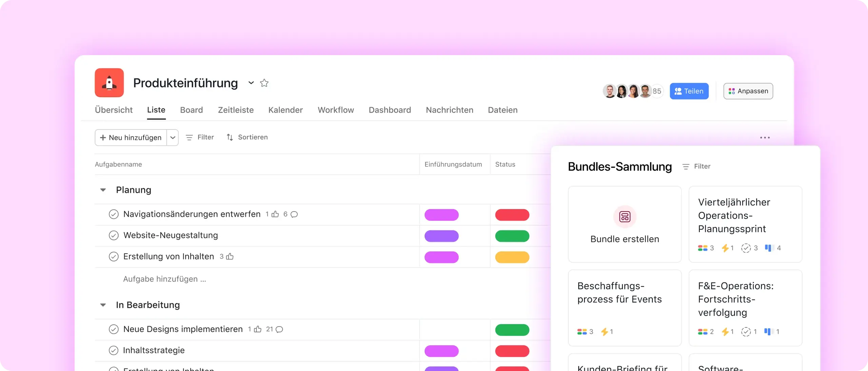Click the red status pill for Navigationsänderungen

click(512, 215)
